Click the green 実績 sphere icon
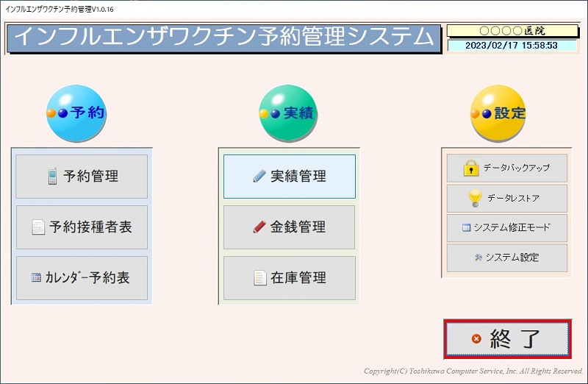 coord(288,113)
